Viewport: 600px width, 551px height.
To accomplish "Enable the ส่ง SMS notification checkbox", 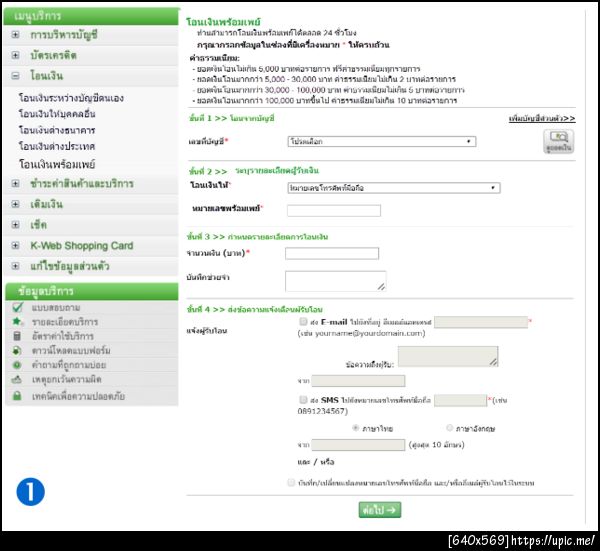I will [303, 399].
